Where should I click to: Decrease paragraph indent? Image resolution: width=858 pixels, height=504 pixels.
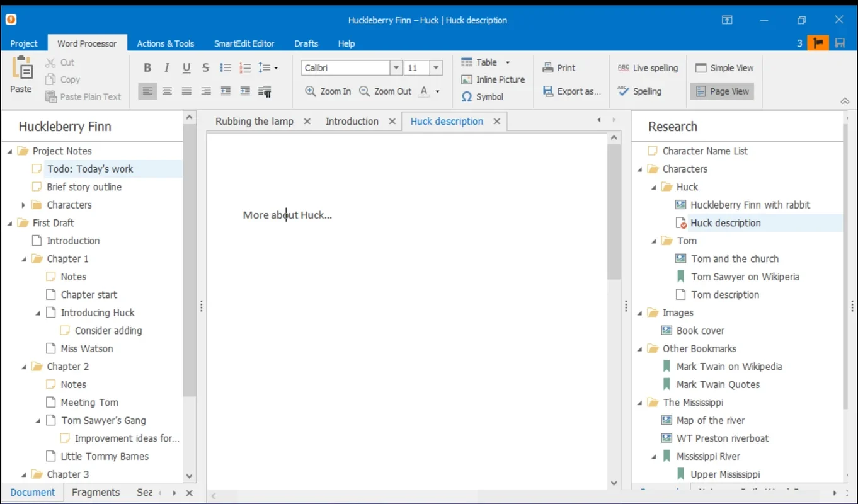tap(226, 91)
